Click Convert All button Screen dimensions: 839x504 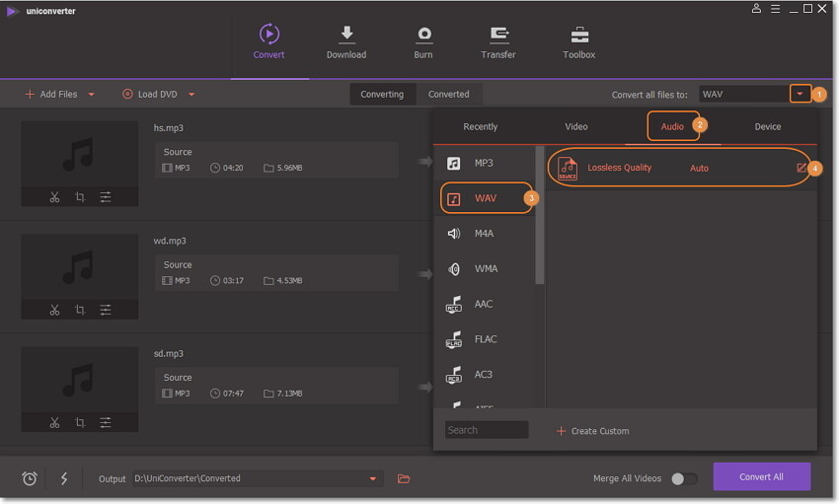pos(761,476)
